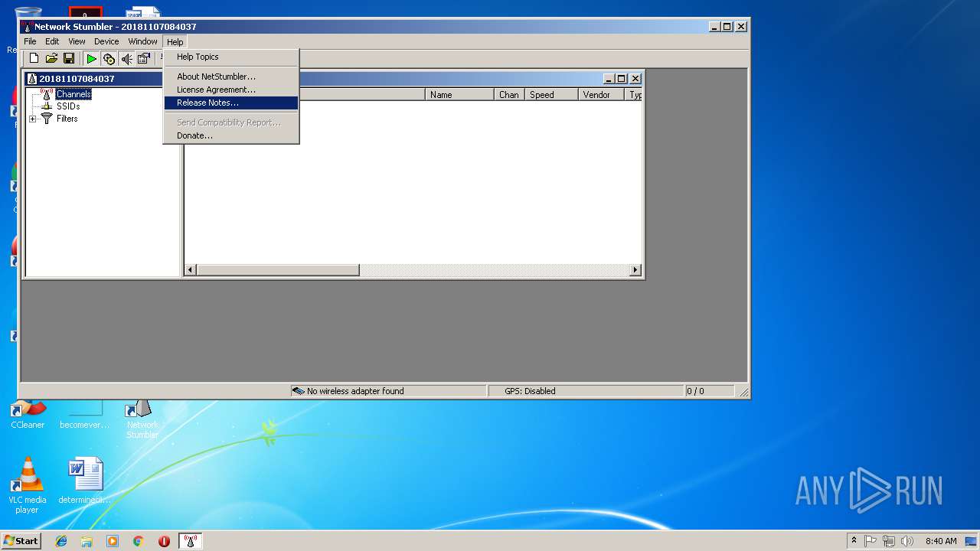The width and height of the screenshot is (980, 551).
Task: Click the Open folder toolbar icon
Action: point(51,59)
